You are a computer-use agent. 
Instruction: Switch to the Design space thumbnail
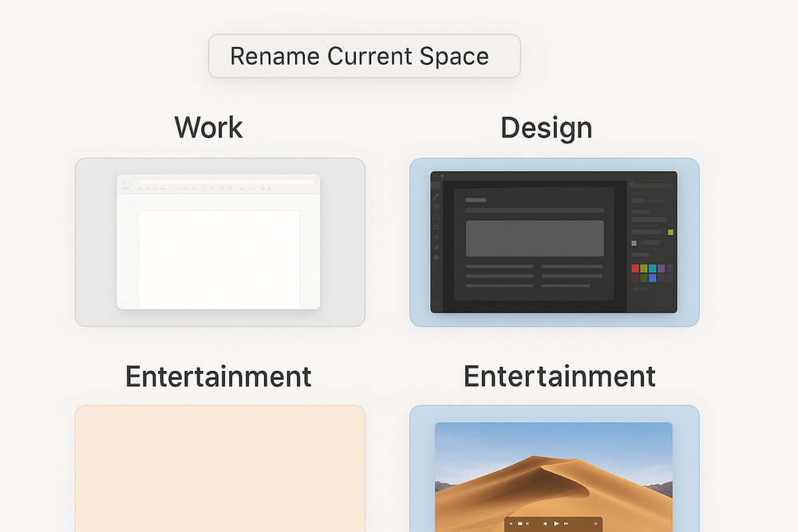[553, 242]
